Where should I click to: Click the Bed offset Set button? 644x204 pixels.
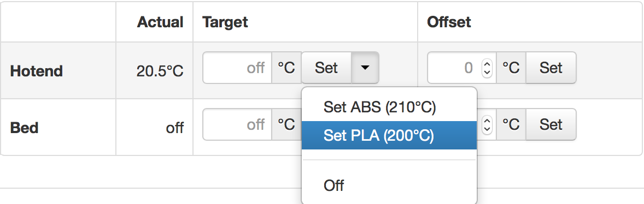[x=551, y=124]
